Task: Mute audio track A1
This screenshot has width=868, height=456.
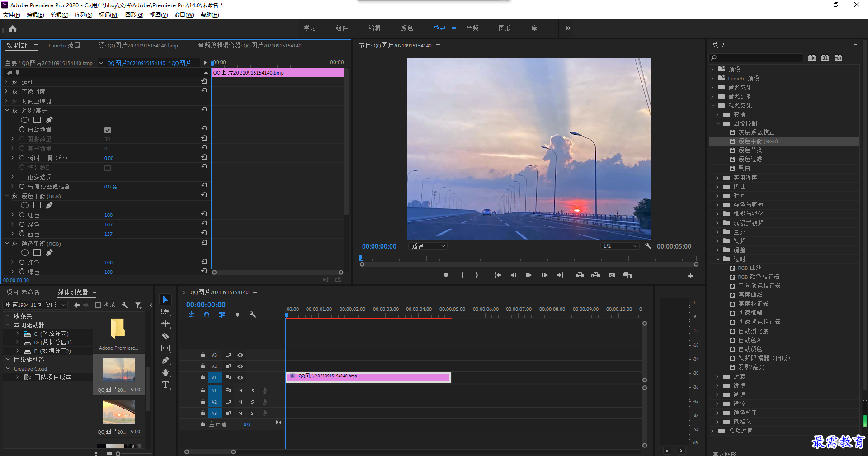Action: 240,390
